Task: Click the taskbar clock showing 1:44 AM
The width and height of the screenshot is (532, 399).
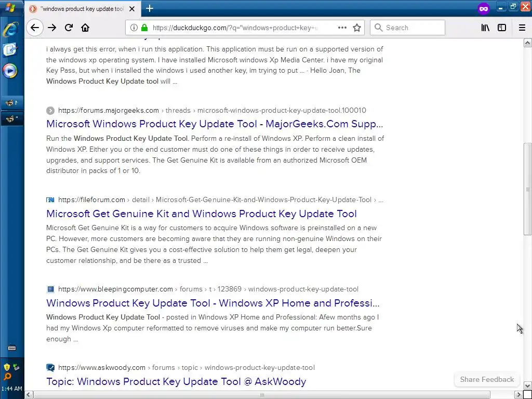Action: pos(12,389)
